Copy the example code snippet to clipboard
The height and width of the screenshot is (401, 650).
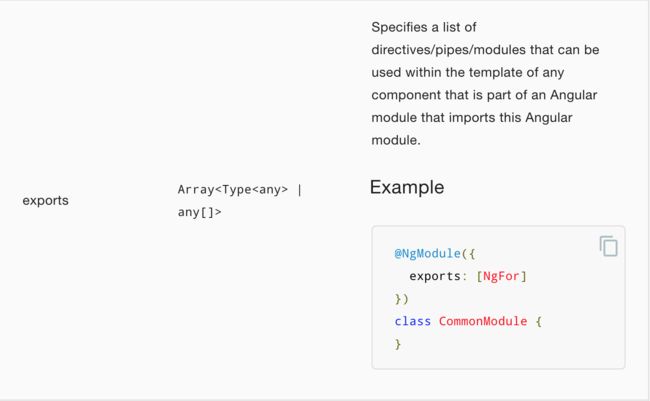[609, 246]
